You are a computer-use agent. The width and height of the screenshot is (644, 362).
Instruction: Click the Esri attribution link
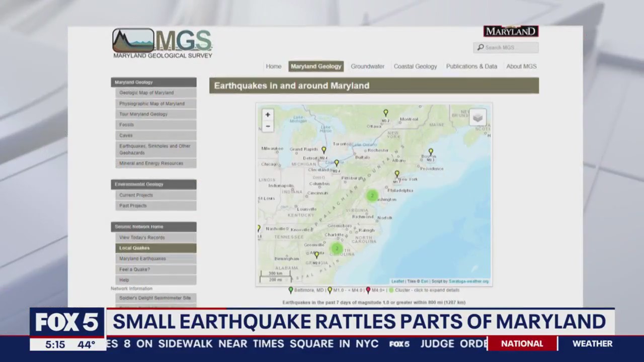point(425,282)
